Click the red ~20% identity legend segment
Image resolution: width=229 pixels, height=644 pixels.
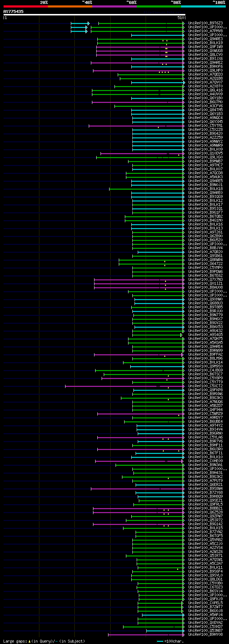click(x=25, y=6)
